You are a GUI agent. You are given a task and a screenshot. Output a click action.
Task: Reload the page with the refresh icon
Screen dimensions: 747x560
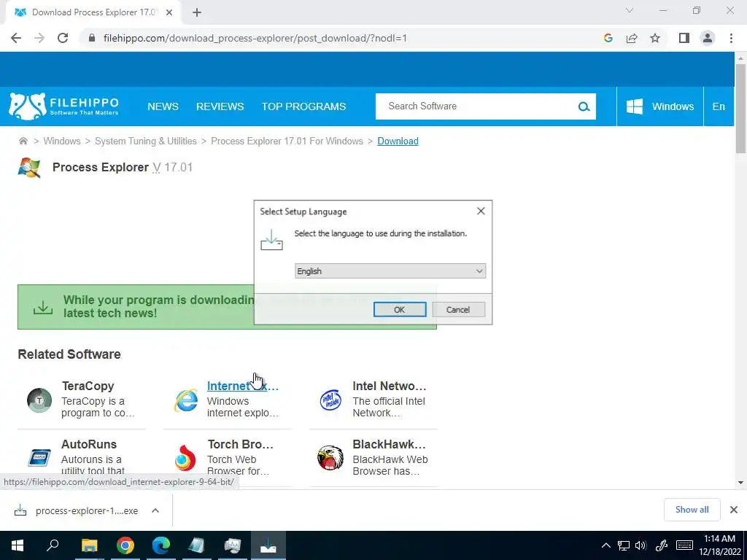point(63,38)
